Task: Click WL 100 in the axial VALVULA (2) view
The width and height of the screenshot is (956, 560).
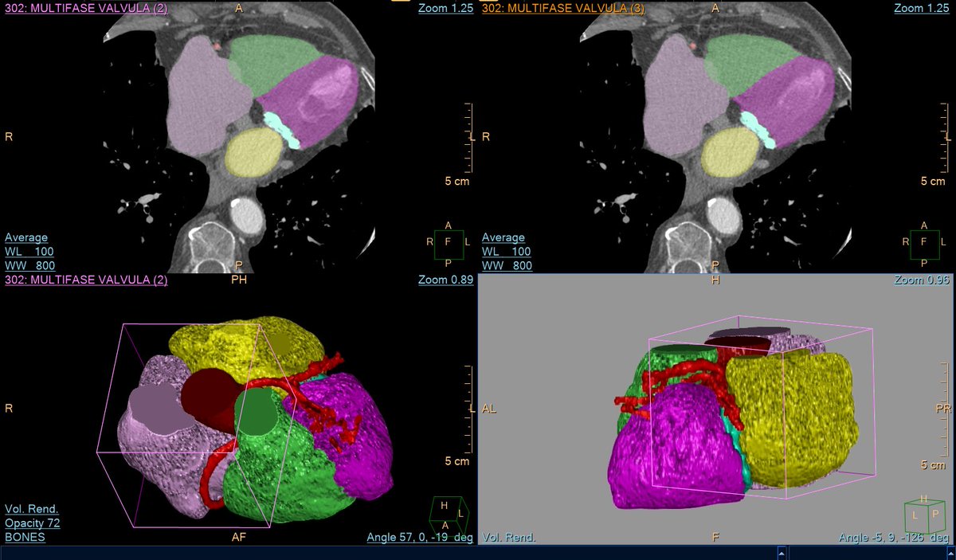Action: (30, 252)
